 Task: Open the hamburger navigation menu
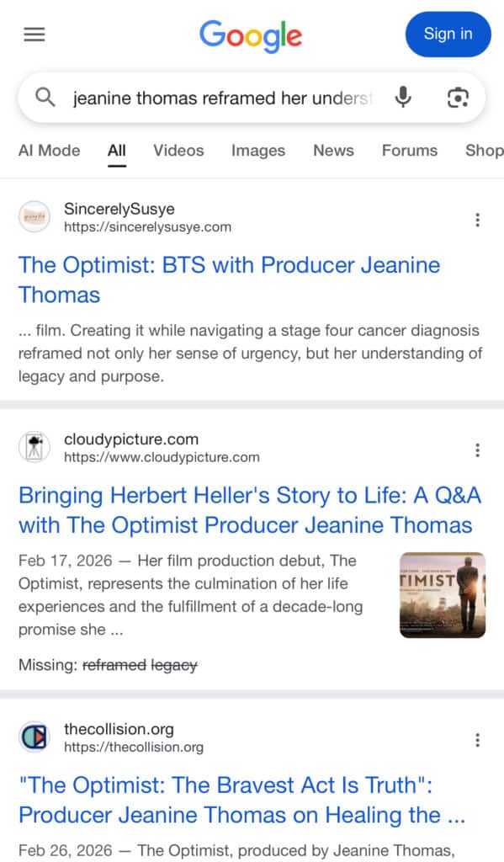click(32, 34)
